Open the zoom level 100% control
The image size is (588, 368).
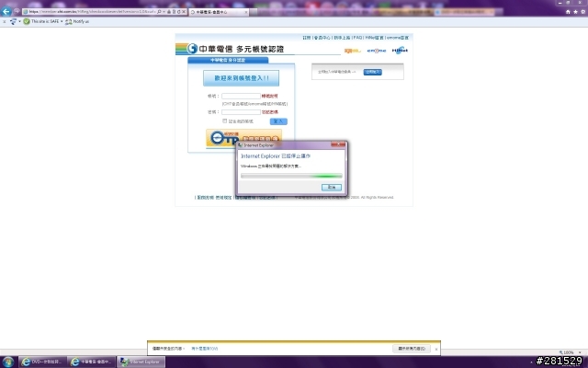[x=570, y=352]
